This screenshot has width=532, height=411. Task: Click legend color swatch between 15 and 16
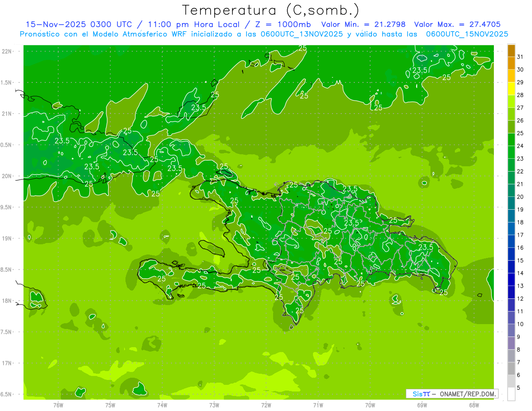coord(511,254)
